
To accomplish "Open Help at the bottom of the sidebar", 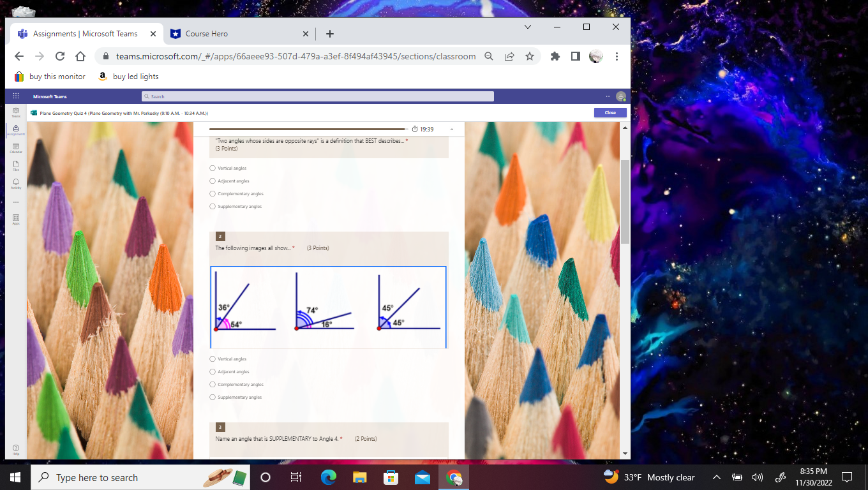I will (x=15, y=450).
